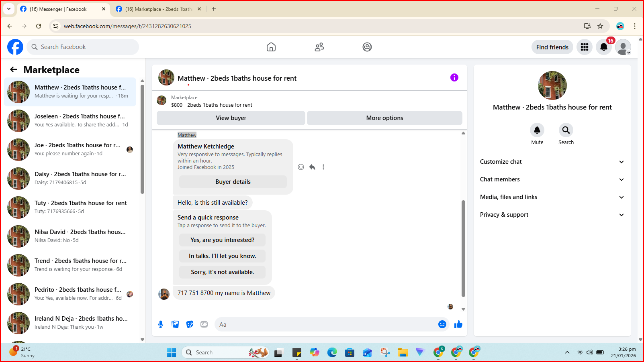Click the conversation list scrollbar

142,138
